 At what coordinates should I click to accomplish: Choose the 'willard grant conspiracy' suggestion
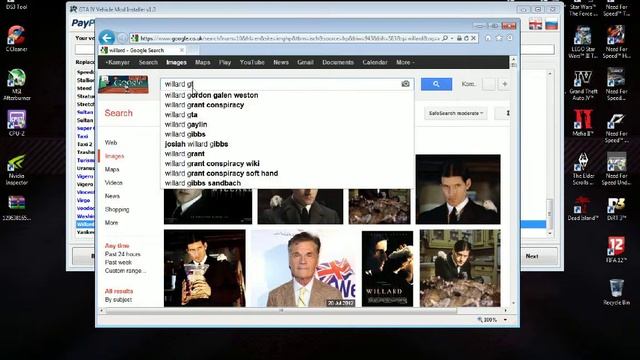point(204,105)
